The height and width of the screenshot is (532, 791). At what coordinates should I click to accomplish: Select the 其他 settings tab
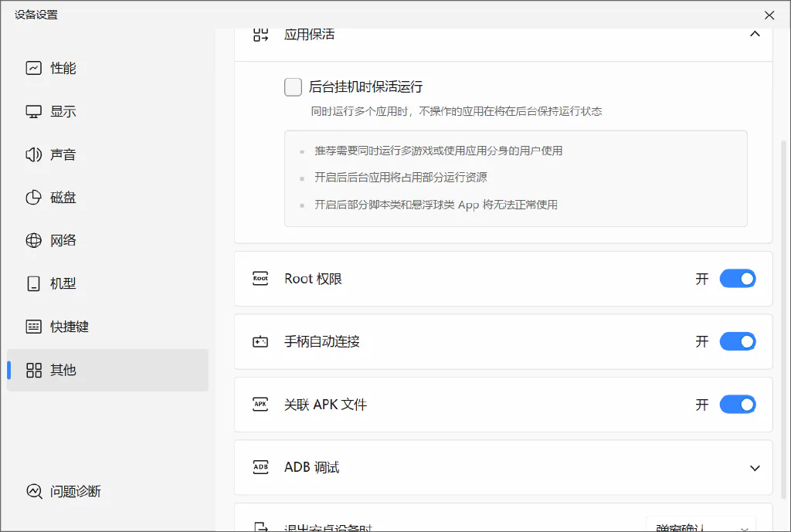(107, 370)
